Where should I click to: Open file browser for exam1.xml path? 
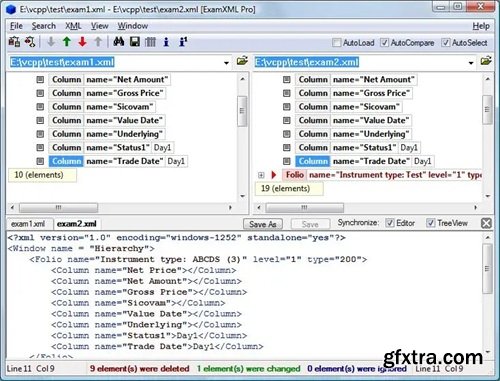[x=242, y=61]
